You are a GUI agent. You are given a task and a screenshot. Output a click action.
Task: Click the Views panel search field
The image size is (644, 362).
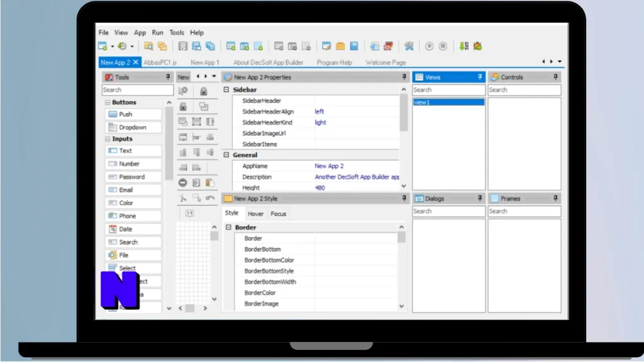[x=448, y=90]
